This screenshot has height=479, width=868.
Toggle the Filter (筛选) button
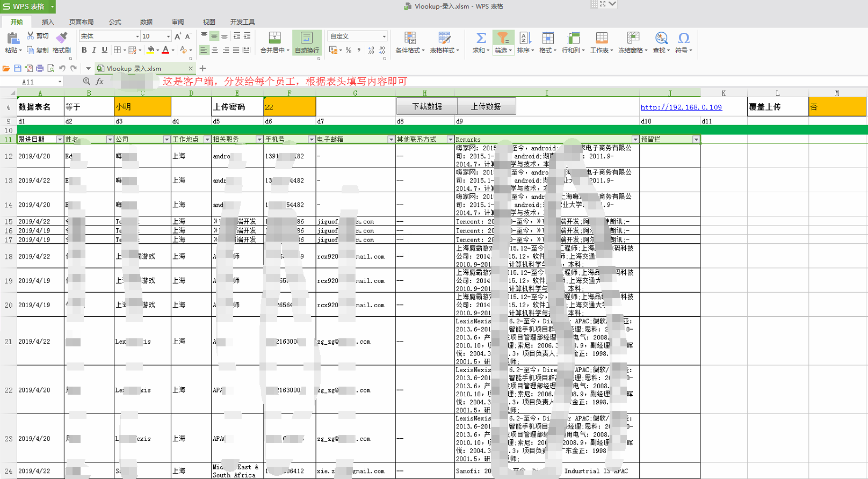503,42
